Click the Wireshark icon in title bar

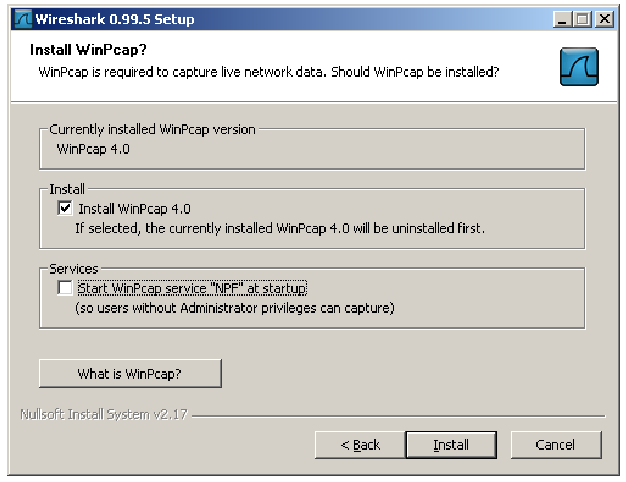[x=23, y=19]
